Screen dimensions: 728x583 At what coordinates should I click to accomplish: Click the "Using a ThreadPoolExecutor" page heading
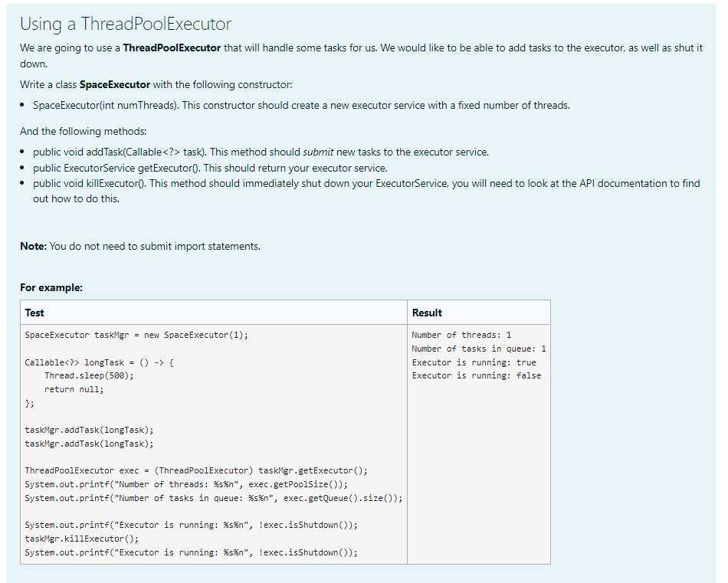(125, 24)
